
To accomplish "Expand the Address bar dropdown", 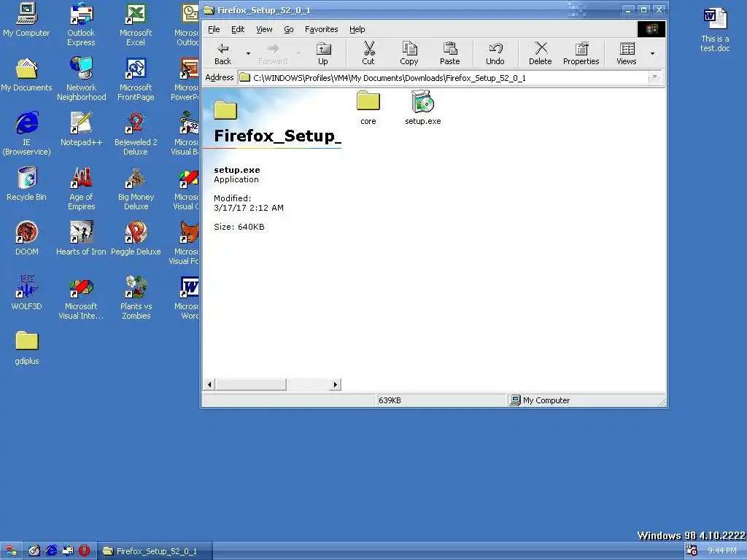I will tap(654, 77).
